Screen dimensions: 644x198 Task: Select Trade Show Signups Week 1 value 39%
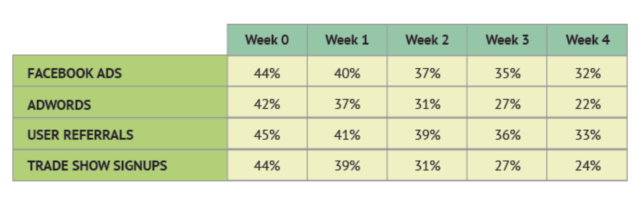tap(347, 166)
